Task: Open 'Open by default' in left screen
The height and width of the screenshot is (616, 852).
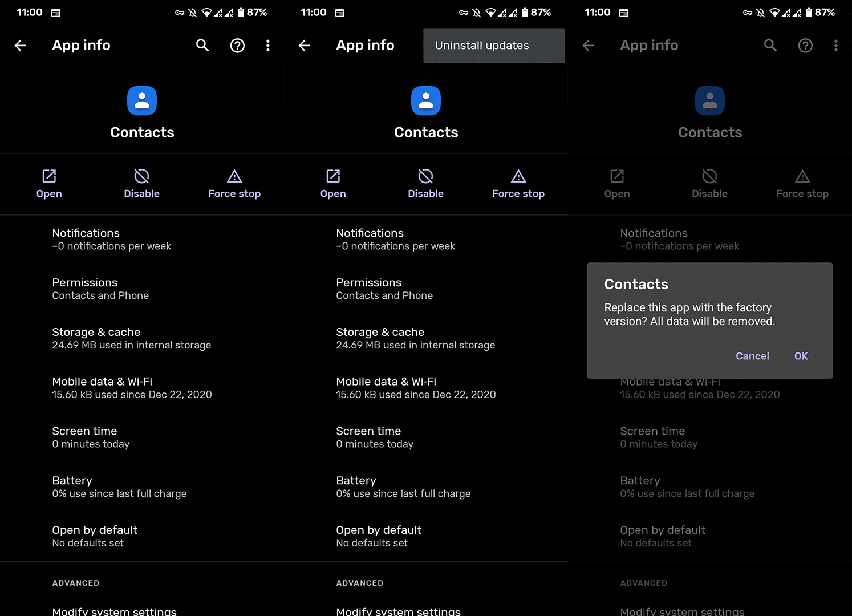Action: point(142,536)
